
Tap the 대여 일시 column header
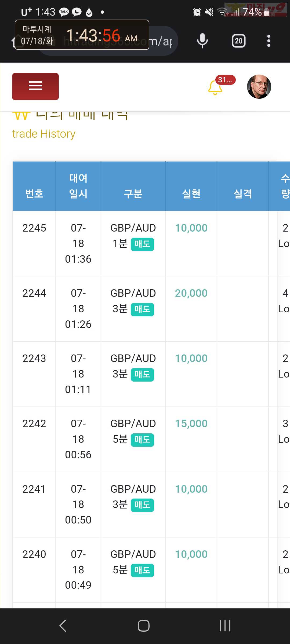click(x=78, y=186)
